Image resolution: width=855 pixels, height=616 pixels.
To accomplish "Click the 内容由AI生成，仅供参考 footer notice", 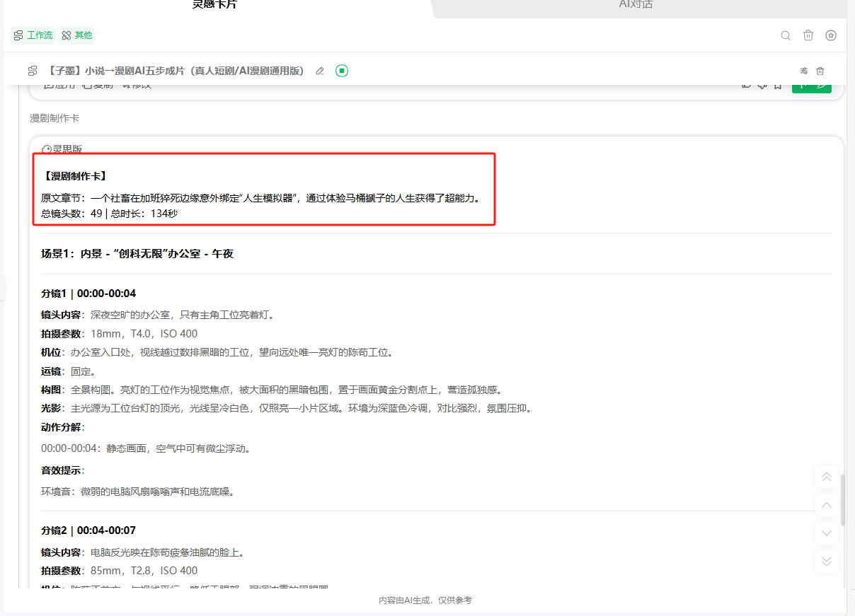I will click(x=425, y=600).
